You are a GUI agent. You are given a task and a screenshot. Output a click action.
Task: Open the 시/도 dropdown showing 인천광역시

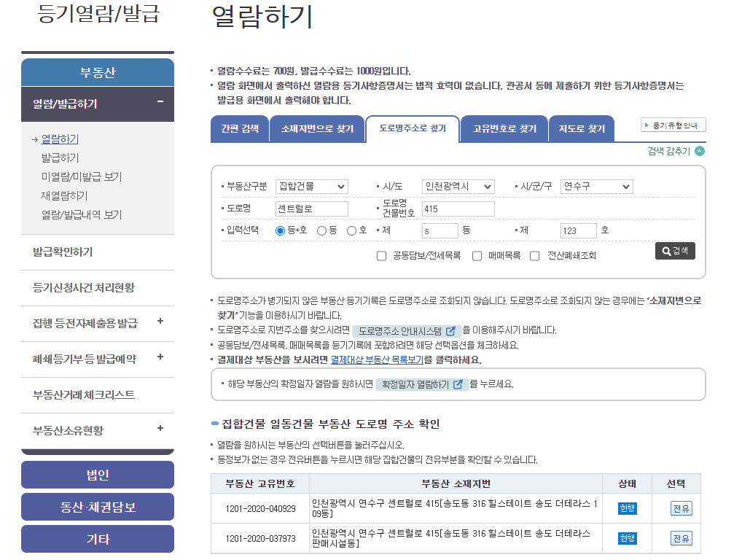pyautogui.click(x=457, y=186)
